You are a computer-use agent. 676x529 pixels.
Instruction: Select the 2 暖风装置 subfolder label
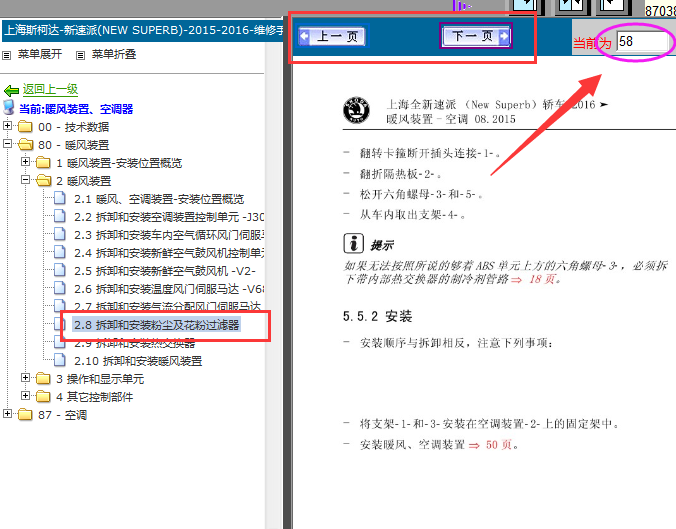pyautogui.click(x=84, y=181)
